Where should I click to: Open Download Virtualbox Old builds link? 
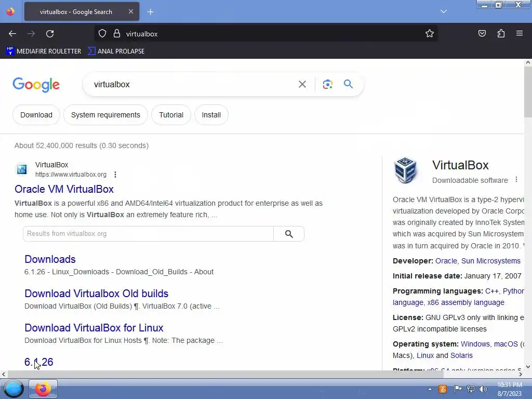tap(96, 294)
